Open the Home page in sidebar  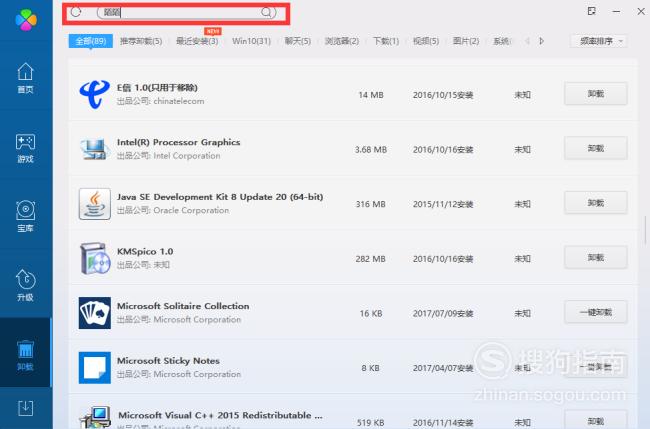(x=25, y=78)
